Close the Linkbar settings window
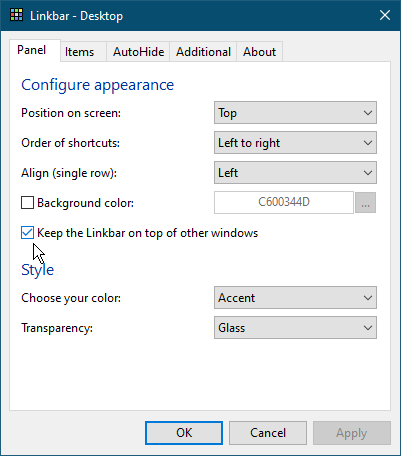The image size is (401, 456). pyautogui.click(x=385, y=15)
